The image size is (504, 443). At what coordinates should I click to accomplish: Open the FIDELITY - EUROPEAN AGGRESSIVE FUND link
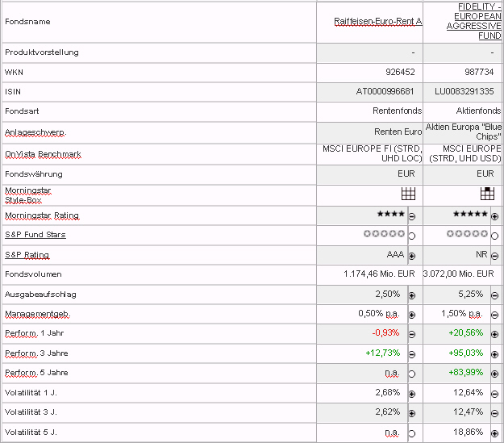474,21
